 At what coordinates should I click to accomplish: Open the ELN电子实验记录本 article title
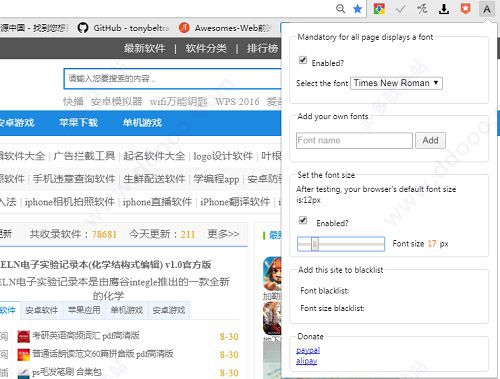(x=106, y=265)
